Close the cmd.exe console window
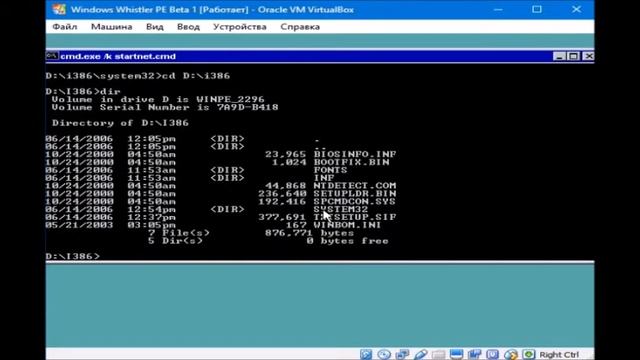Image resolution: width=640 pixels, height=360 pixels. tap(588, 56)
